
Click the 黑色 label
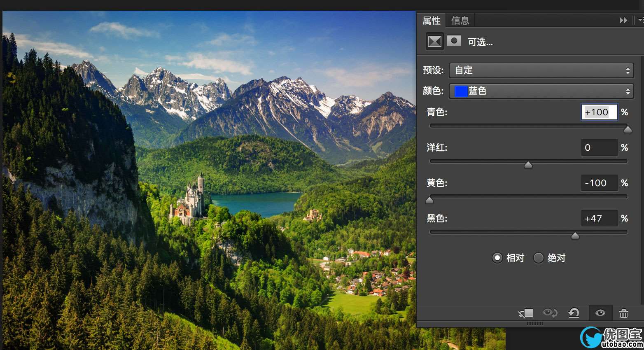(437, 218)
